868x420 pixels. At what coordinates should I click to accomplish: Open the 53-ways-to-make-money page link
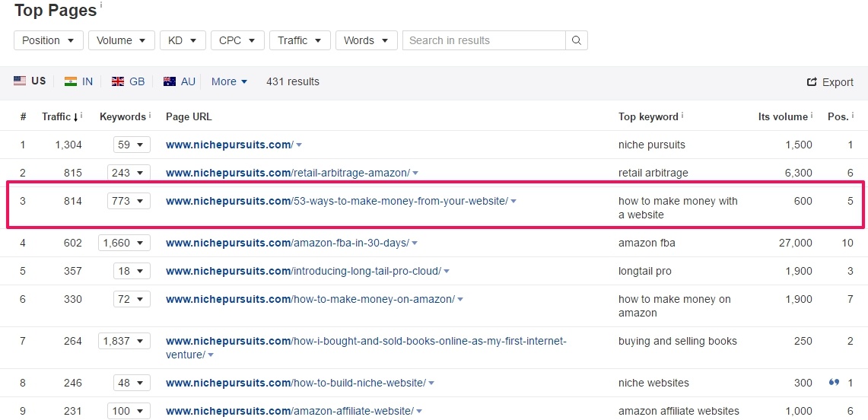(336, 201)
